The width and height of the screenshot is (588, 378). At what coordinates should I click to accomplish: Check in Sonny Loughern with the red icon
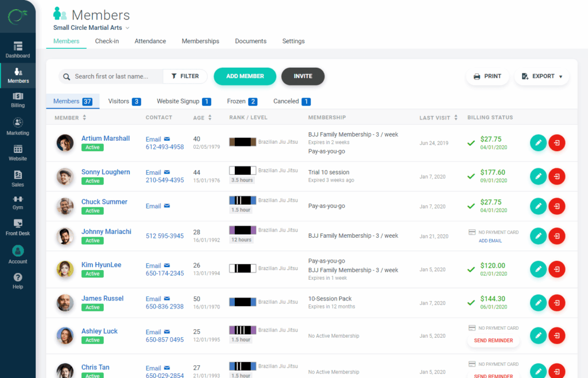pyautogui.click(x=556, y=176)
